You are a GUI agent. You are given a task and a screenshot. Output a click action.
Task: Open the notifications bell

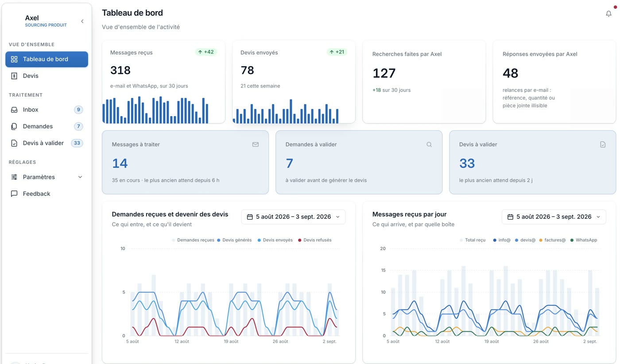click(x=608, y=14)
